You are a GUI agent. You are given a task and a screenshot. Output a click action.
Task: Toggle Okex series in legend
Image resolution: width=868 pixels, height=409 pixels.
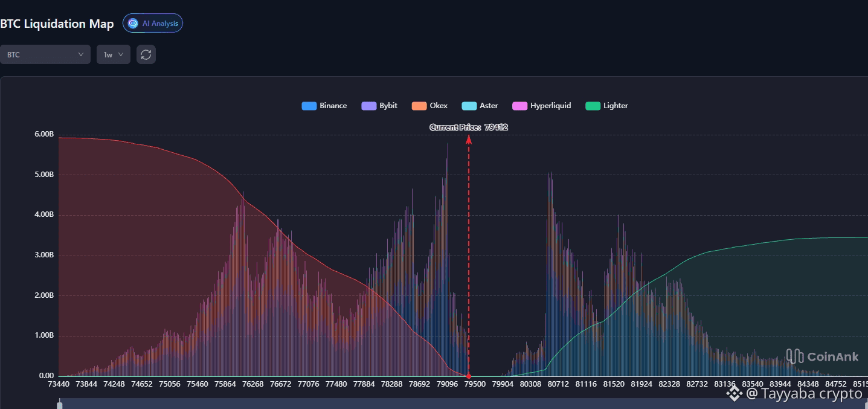click(x=429, y=106)
